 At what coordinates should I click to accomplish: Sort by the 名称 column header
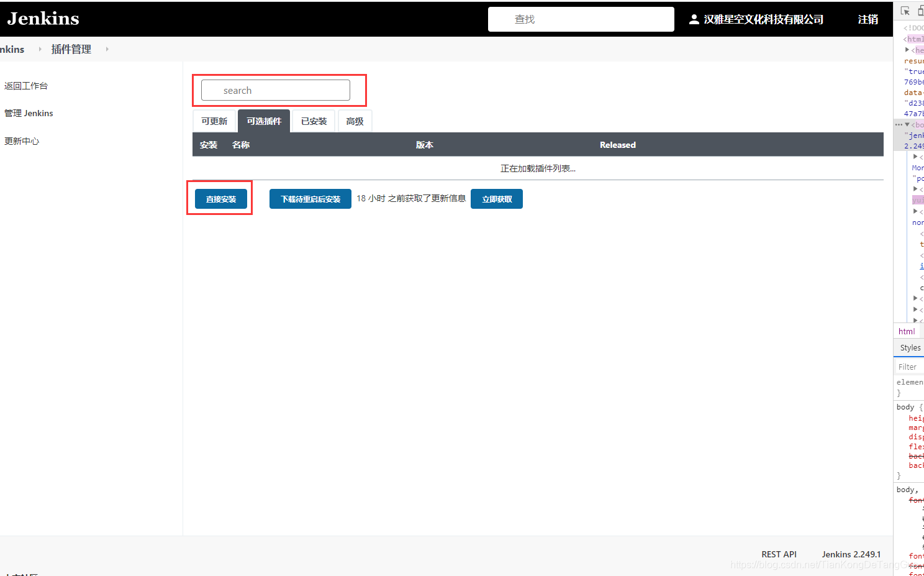(x=241, y=145)
